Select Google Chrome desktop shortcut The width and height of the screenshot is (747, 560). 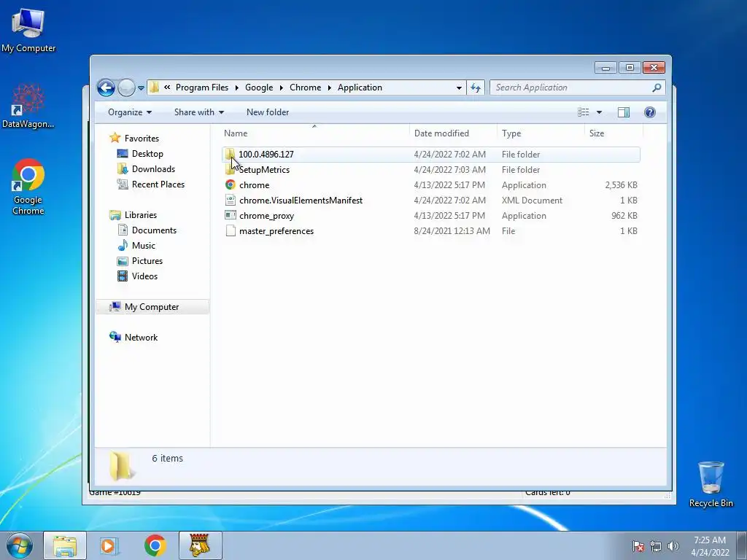[x=28, y=187]
